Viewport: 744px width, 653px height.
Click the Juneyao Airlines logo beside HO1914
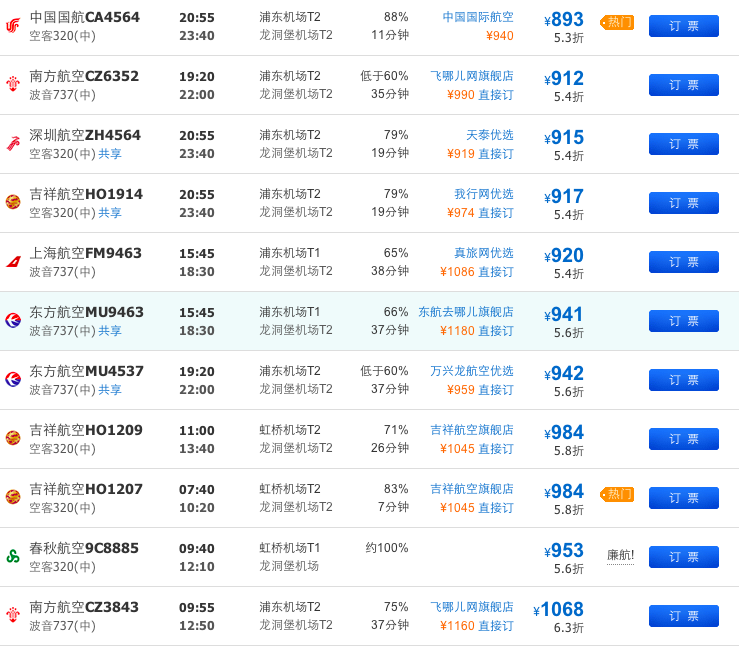[13, 202]
